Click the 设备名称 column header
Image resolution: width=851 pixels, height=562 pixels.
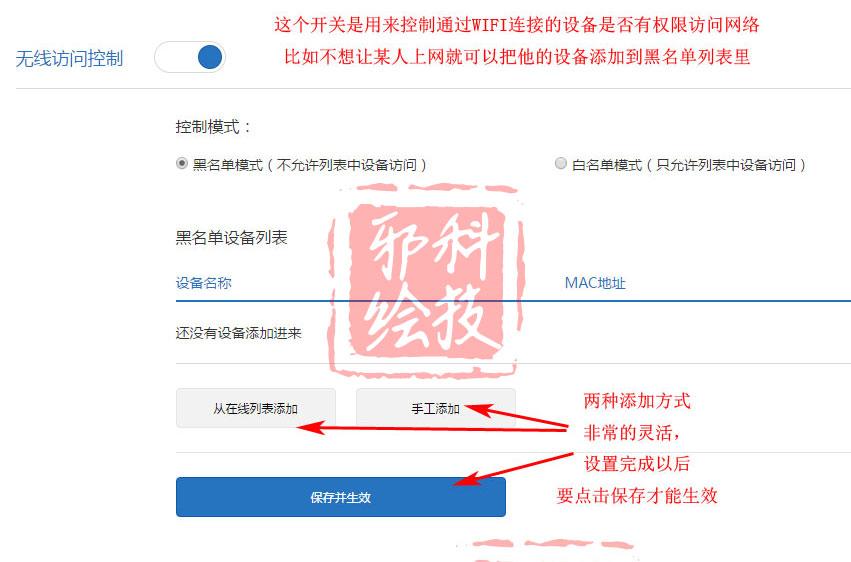[x=204, y=283]
